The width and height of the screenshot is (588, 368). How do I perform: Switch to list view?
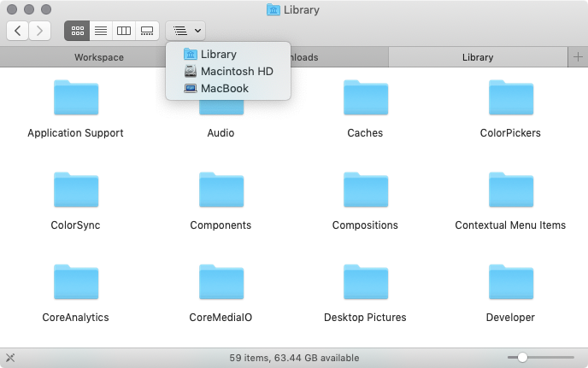(x=101, y=31)
